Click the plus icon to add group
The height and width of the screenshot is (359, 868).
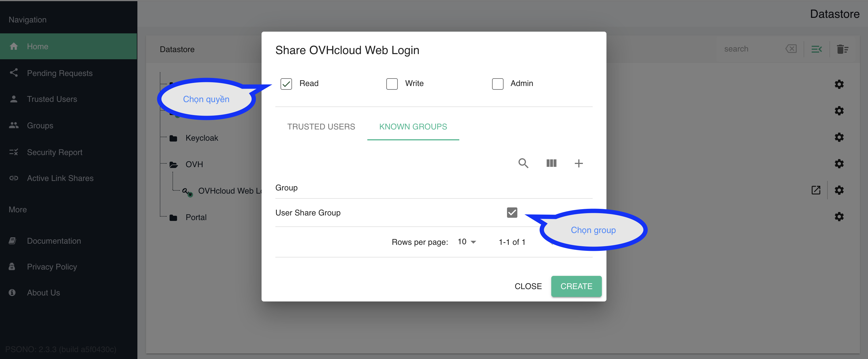579,163
